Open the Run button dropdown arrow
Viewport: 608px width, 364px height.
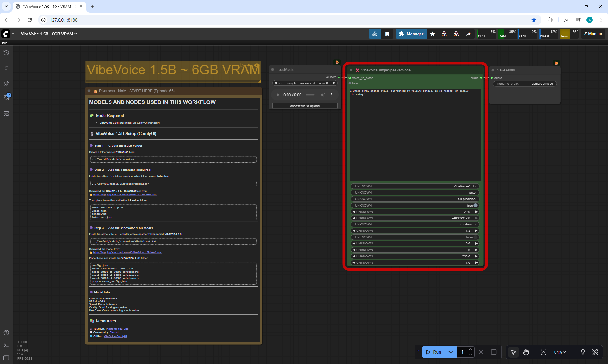pos(451,352)
